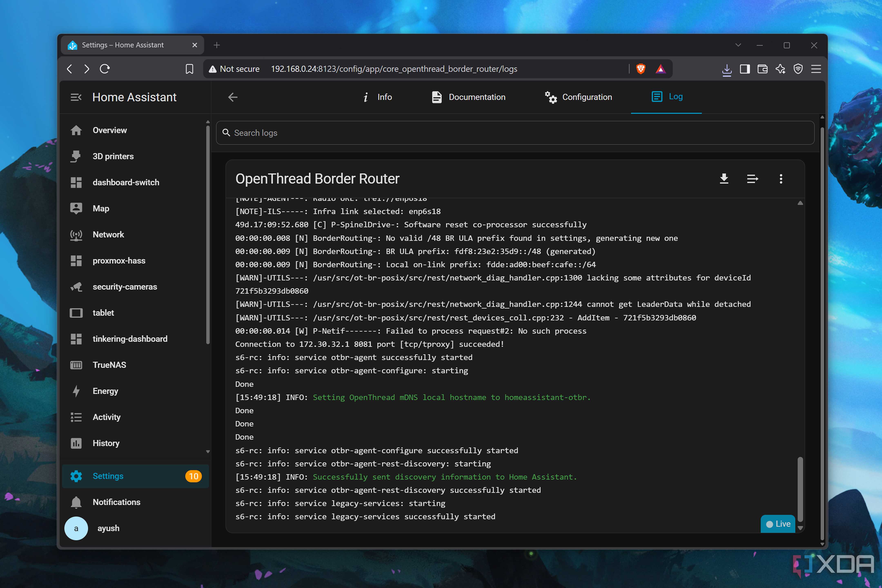Click the tinkering-dashboard grid icon
882x588 pixels.
pos(76,339)
